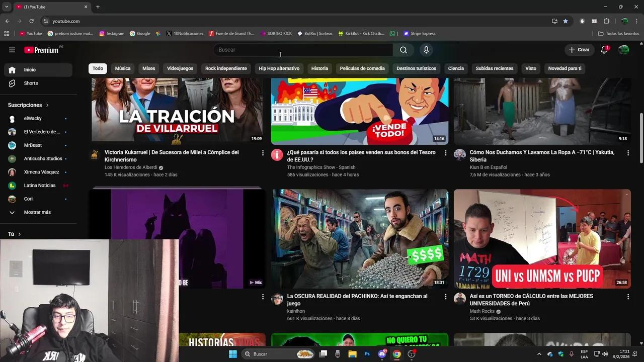Open Shorts in the sidebar

pos(38,83)
